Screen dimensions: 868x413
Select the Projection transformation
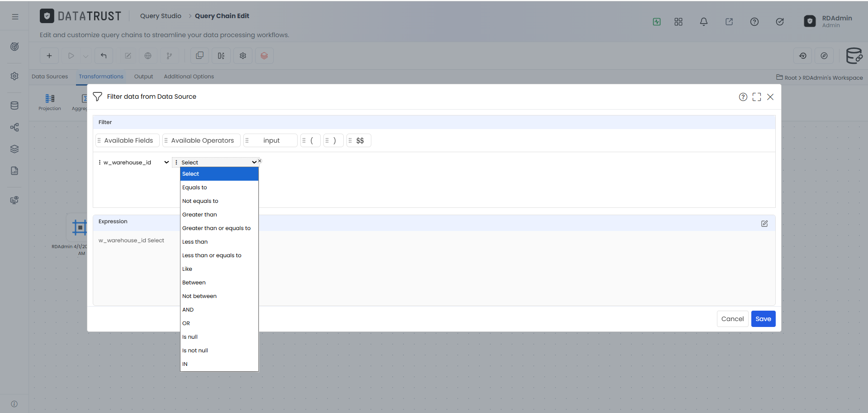click(x=50, y=102)
